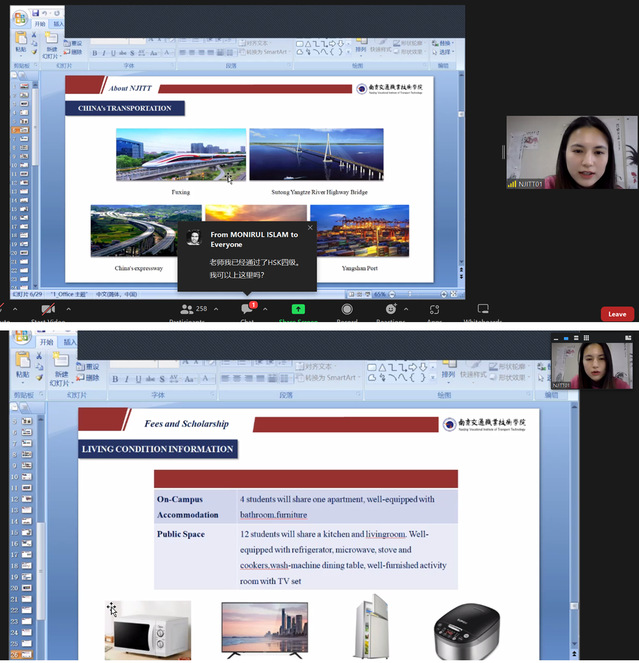Screen dimensions: 639x663
Task: Click the Office button in lower PowerPoint window
Action: [x=20, y=335]
